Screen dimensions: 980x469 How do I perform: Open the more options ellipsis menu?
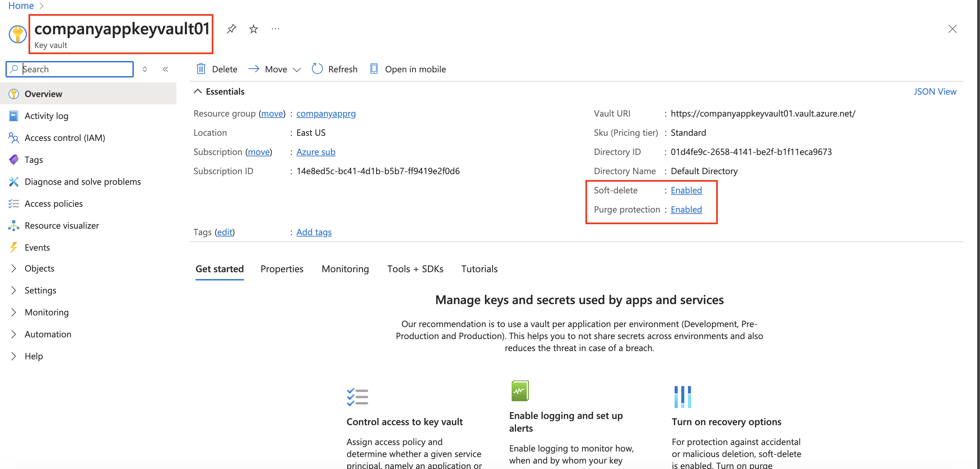pos(276,29)
